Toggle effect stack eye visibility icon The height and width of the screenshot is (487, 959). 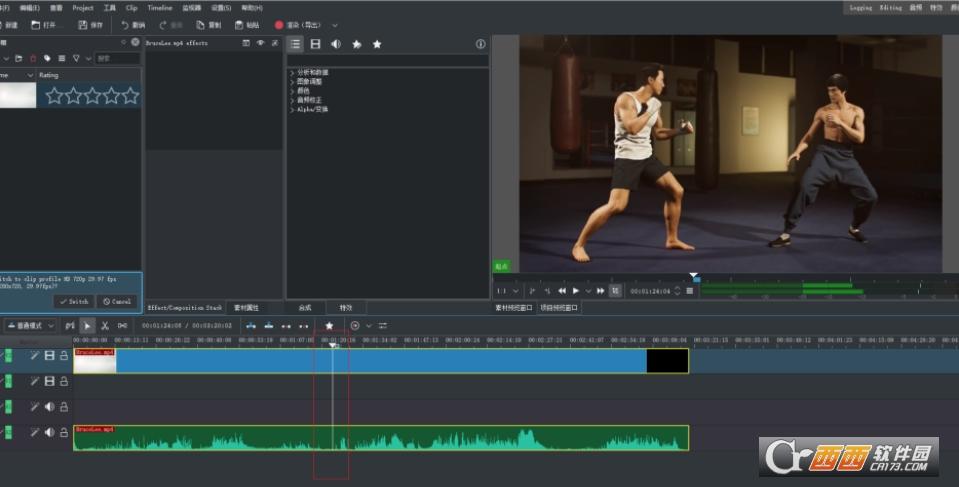[x=261, y=43]
